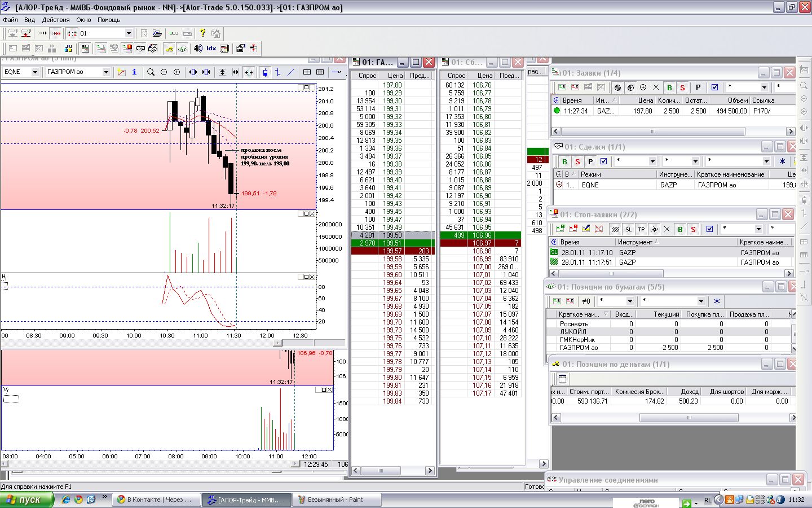The image size is (812, 508).
Task: Click the Заявки horizontal scrollbar thumb
Action: pos(653,131)
